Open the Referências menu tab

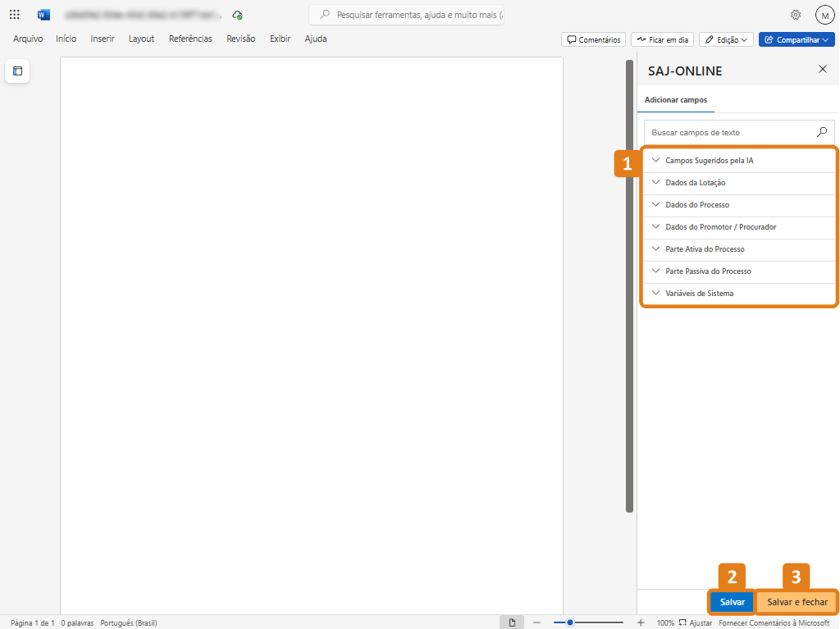[190, 39]
